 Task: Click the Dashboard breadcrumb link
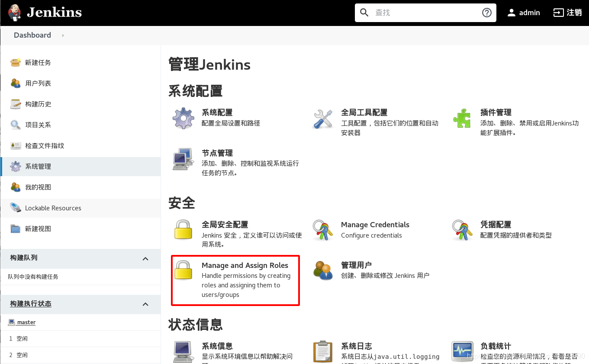point(32,35)
